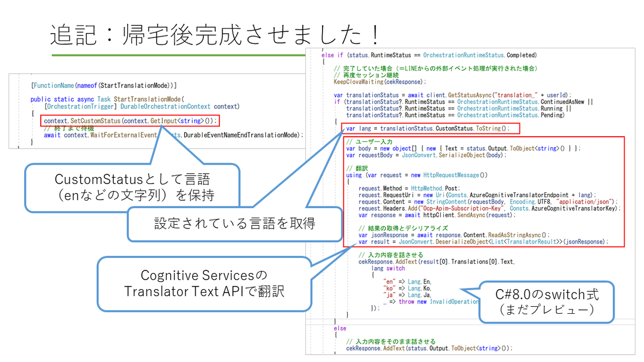The width and height of the screenshot is (644, 362).
Task: Click the callout 'C#8.0のswitch式(まだプレビュー)'
Action: tap(546, 301)
